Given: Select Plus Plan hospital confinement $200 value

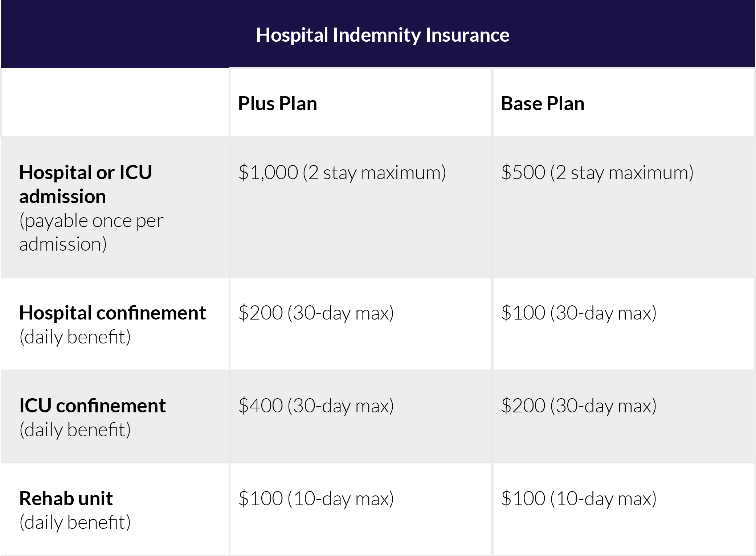Looking at the screenshot, I should pos(316,313).
